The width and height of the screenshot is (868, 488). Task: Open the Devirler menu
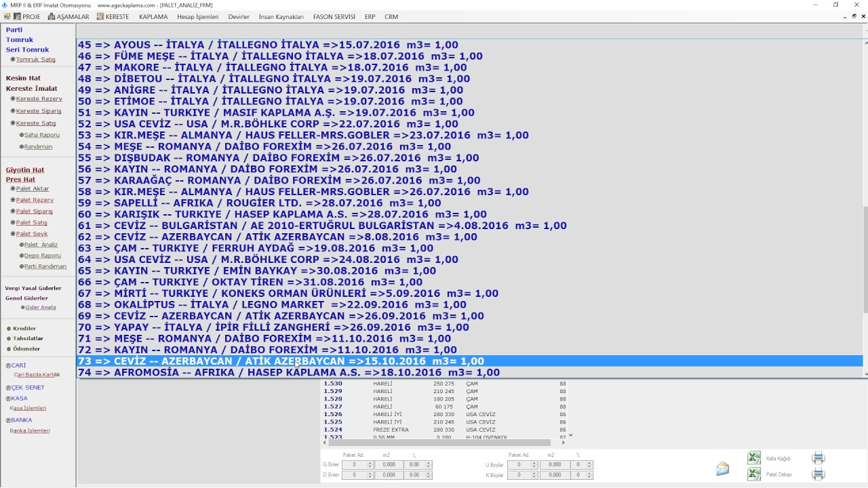tap(239, 16)
